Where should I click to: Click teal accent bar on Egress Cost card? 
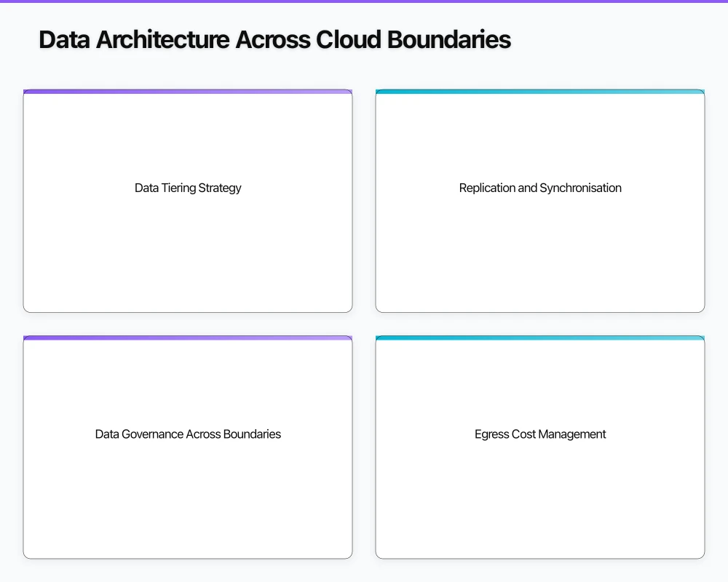click(x=540, y=338)
